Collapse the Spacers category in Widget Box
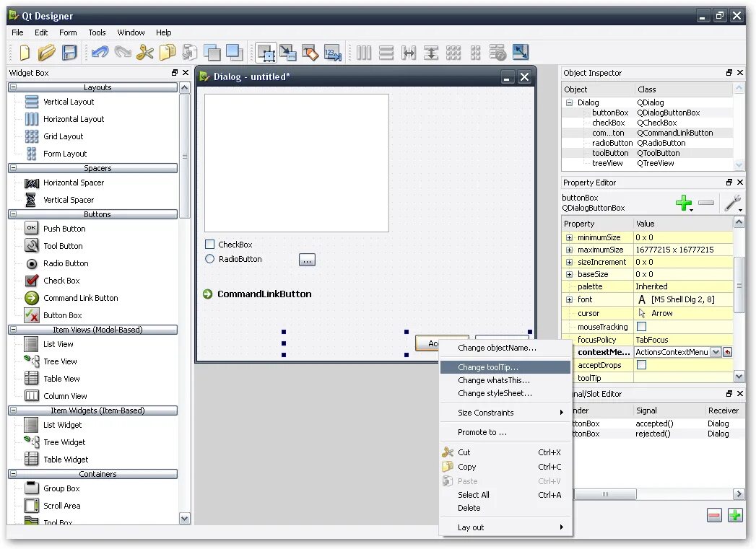The image size is (756, 549). click(13, 168)
